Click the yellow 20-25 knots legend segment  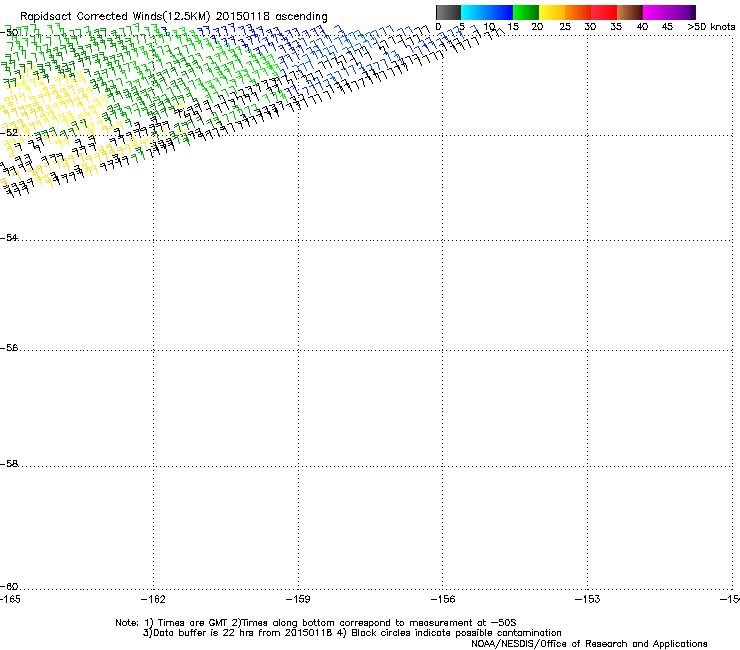552,12
